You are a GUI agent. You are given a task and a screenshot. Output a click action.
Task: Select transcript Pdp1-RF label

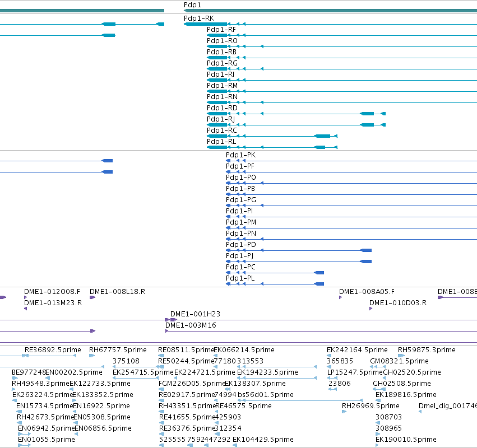[x=221, y=30]
